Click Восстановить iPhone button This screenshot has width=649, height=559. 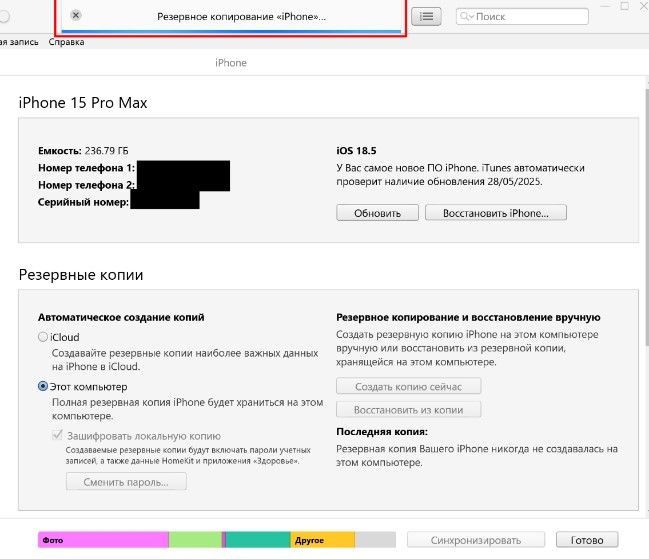pyautogui.click(x=496, y=213)
